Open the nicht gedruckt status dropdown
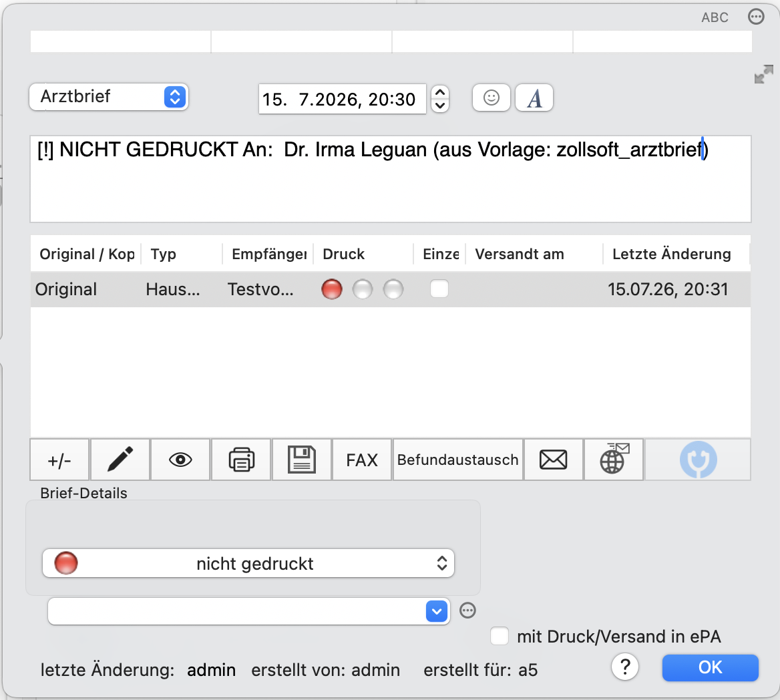The height and width of the screenshot is (700, 780). (x=248, y=563)
